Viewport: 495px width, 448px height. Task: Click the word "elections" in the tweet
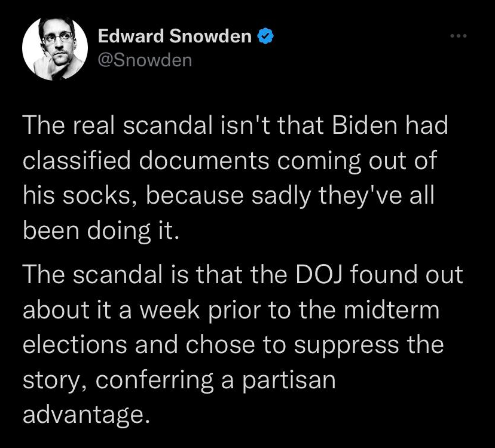(x=75, y=345)
